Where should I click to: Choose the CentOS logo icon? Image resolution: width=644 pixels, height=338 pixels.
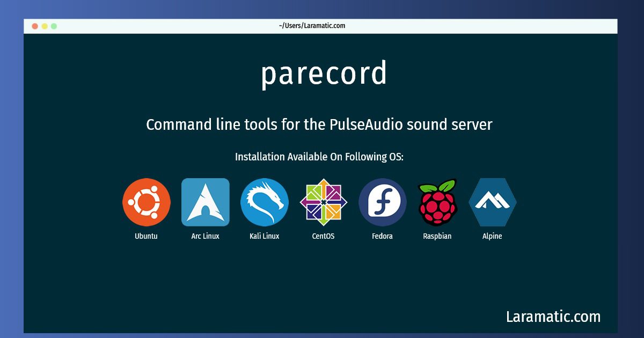point(324,202)
